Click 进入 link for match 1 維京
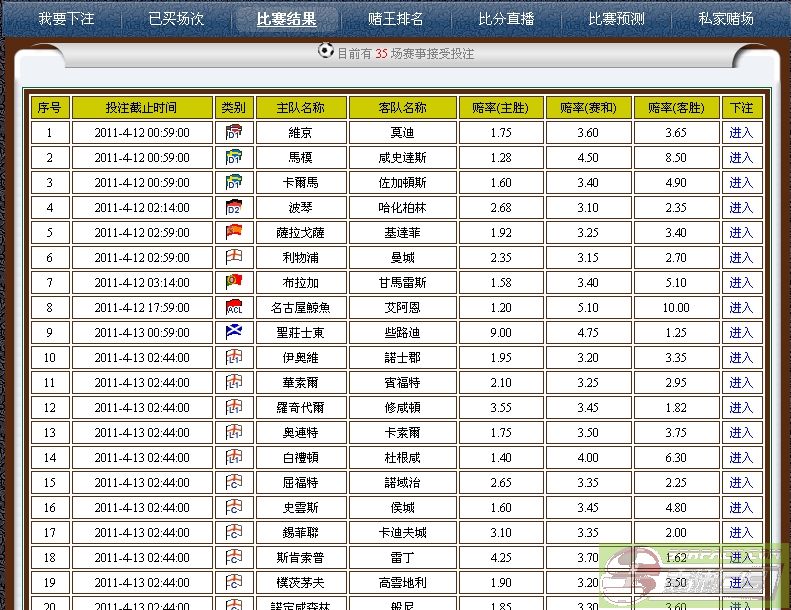Screen dimensions: 791x610 [741, 132]
